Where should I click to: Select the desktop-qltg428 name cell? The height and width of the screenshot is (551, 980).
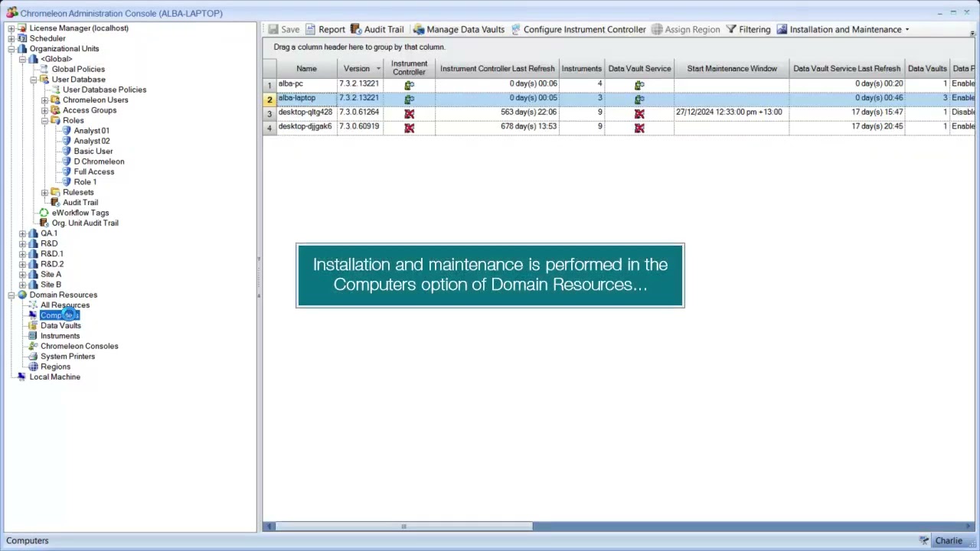[x=306, y=112]
